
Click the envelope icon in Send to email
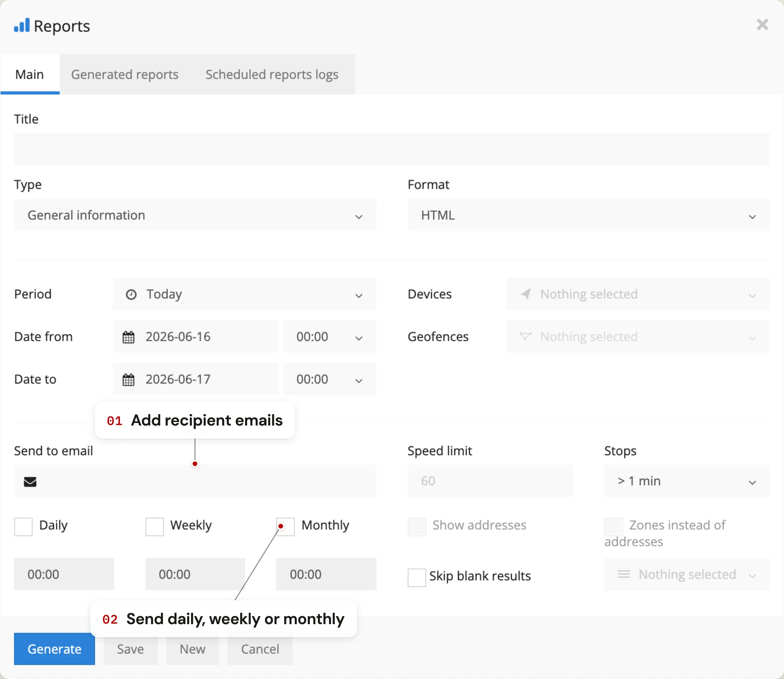(x=30, y=482)
